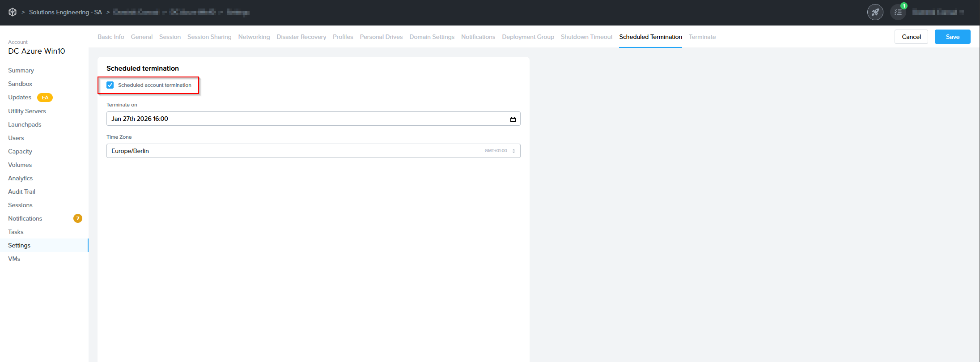
Task: Click the Time Zone stepper arrows
Action: pyautogui.click(x=513, y=151)
